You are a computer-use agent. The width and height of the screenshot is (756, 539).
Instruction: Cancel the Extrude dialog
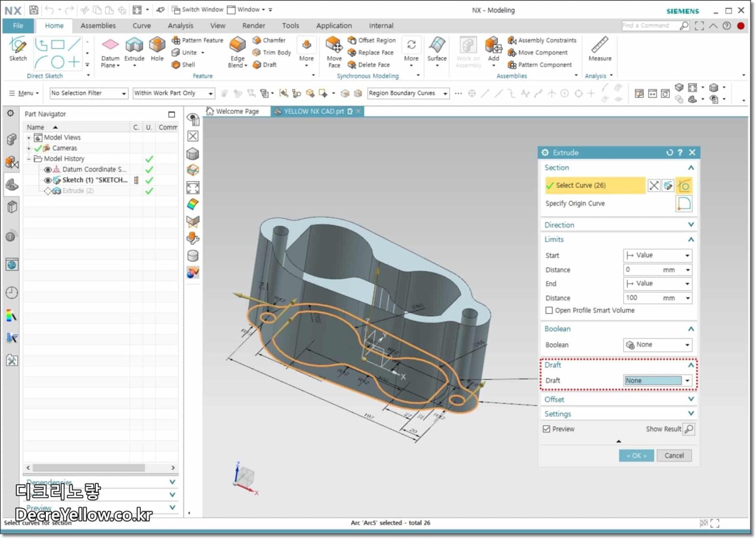coord(674,456)
